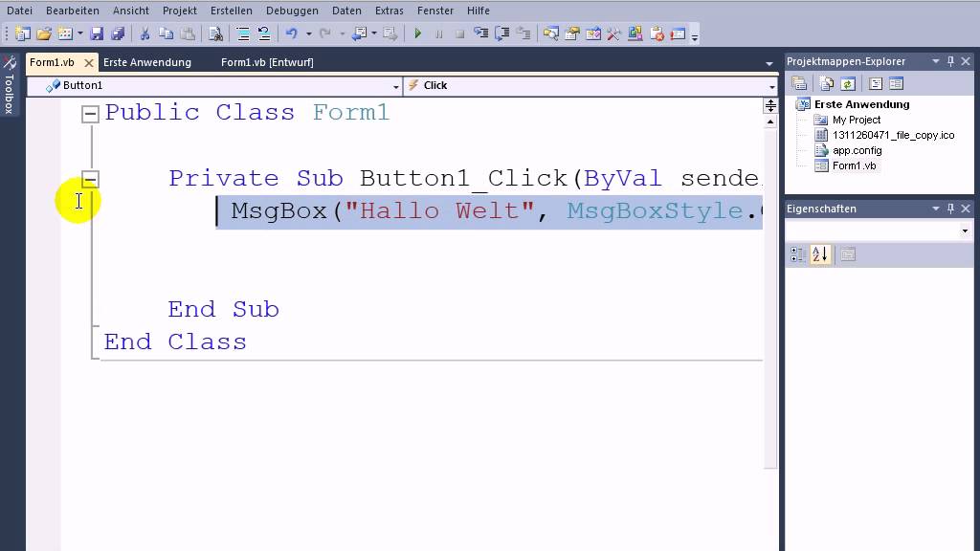
Task: Open the Undo history dropdown arrow
Action: pyautogui.click(x=309, y=33)
